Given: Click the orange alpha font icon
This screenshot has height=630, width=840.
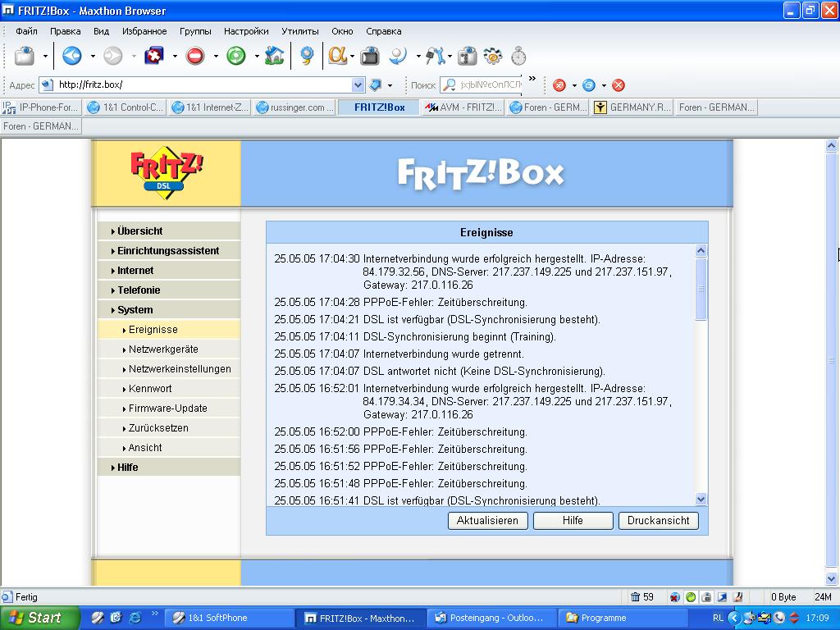Looking at the screenshot, I should pos(337,56).
